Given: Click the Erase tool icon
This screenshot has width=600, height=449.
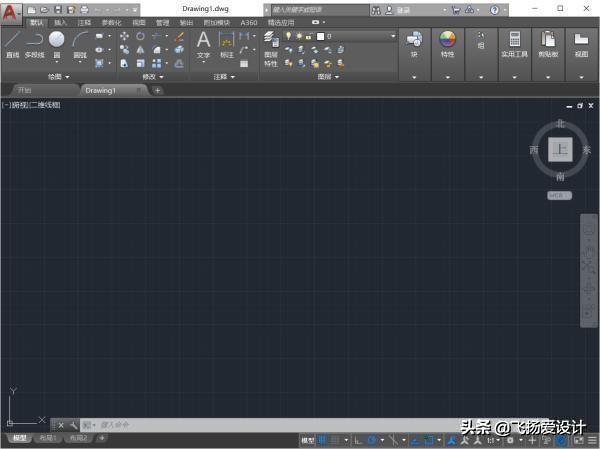Looking at the screenshot, I should pos(179,36).
